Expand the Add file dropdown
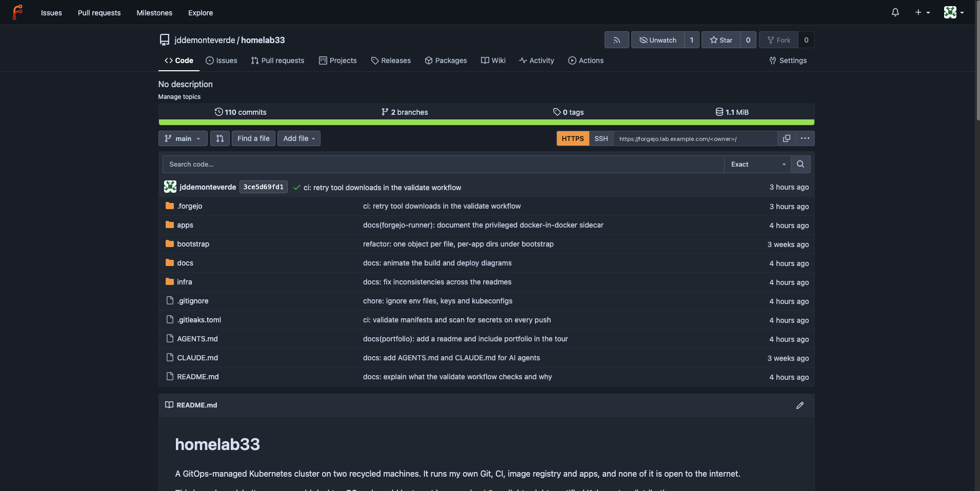 coord(299,138)
